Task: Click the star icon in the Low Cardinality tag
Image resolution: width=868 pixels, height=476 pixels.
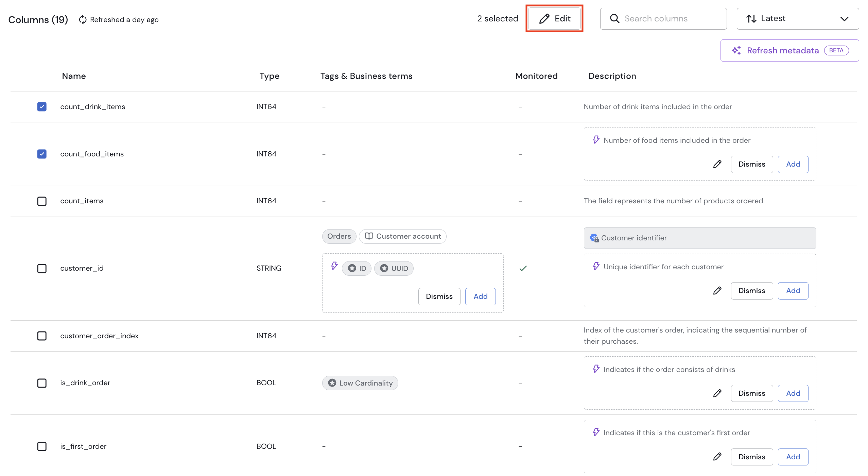Action: tap(332, 383)
